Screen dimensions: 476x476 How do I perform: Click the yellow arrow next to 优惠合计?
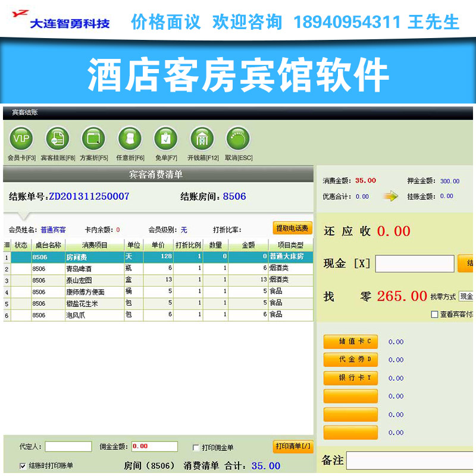[x=390, y=196]
